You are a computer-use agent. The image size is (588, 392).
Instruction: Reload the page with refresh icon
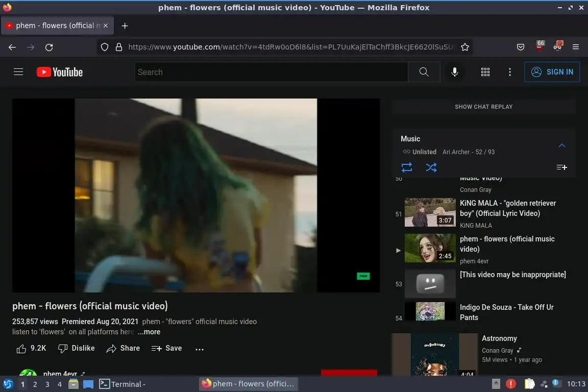49,47
